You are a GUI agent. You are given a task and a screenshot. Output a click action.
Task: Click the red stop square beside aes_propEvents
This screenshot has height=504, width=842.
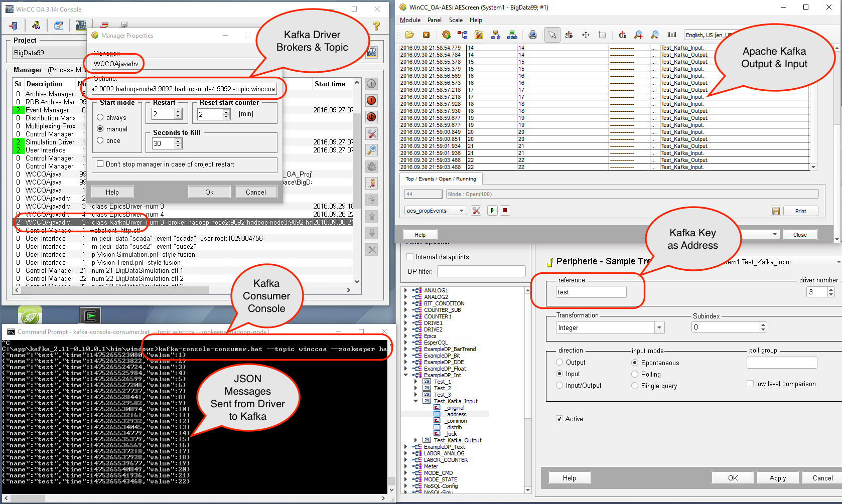click(505, 211)
